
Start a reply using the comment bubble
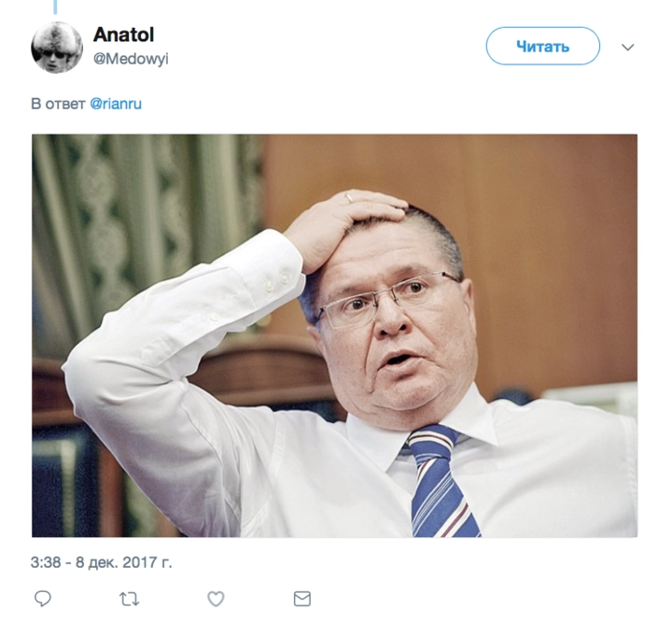point(42,599)
